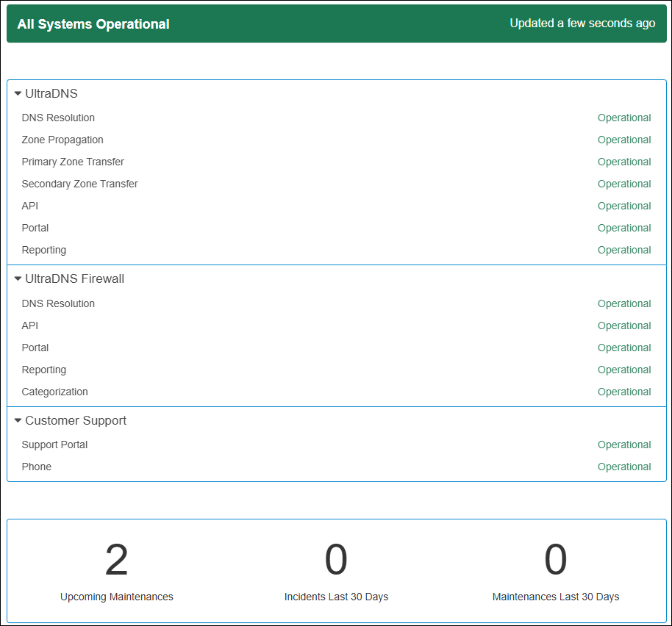Collapse the Customer Support section arrow

point(18,421)
